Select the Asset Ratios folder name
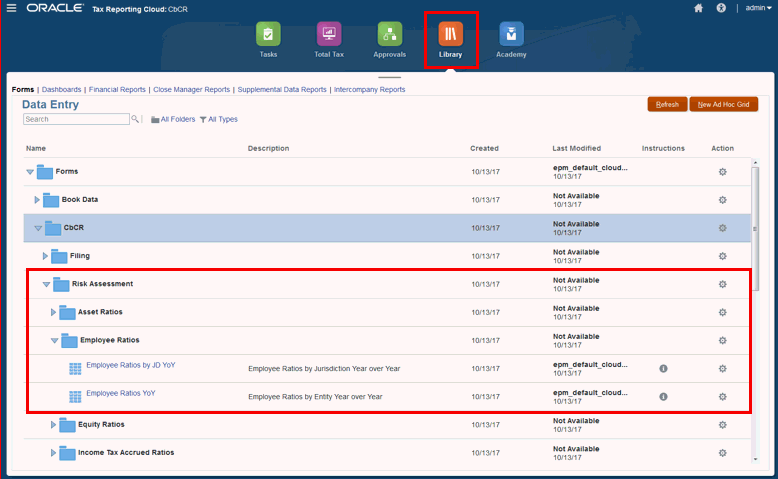Viewport: 778px width, 479px height. click(x=100, y=312)
